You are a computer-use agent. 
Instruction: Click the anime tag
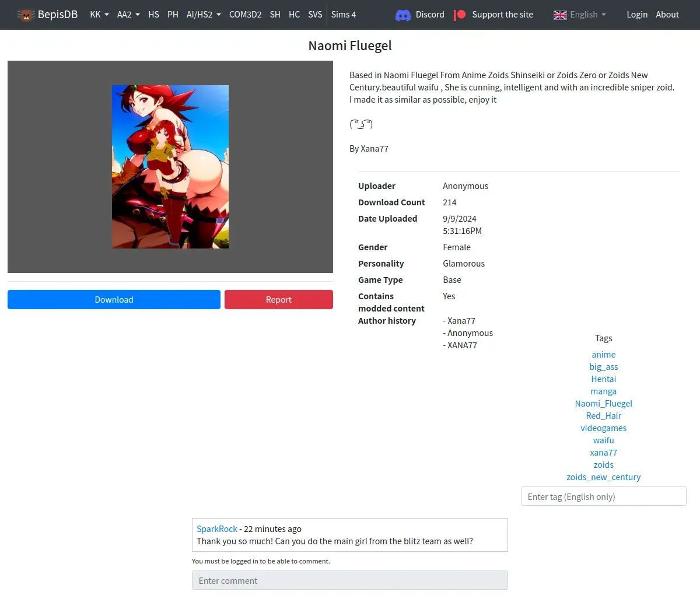603,355
